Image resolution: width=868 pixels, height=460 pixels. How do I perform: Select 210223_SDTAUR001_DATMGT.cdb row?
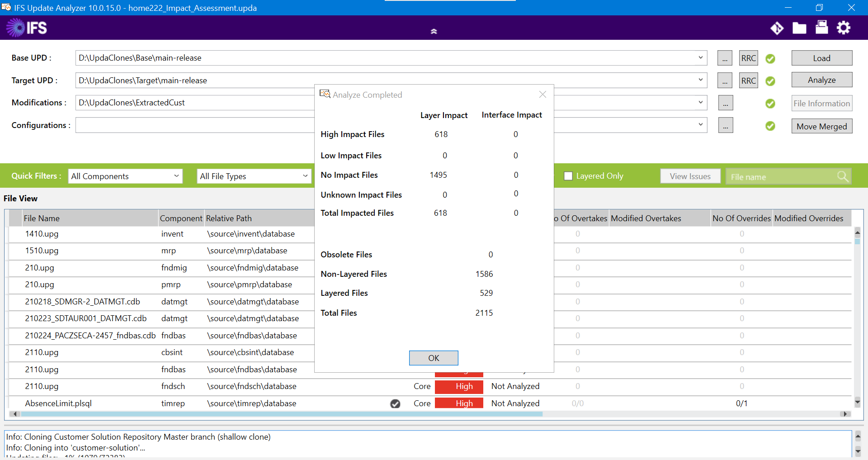coord(161,319)
